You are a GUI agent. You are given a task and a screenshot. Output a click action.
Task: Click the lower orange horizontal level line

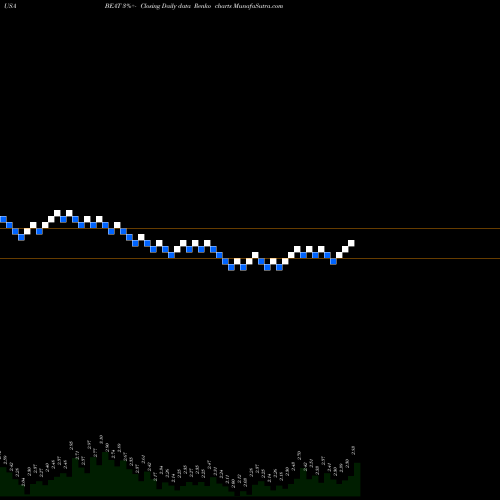(250, 259)
